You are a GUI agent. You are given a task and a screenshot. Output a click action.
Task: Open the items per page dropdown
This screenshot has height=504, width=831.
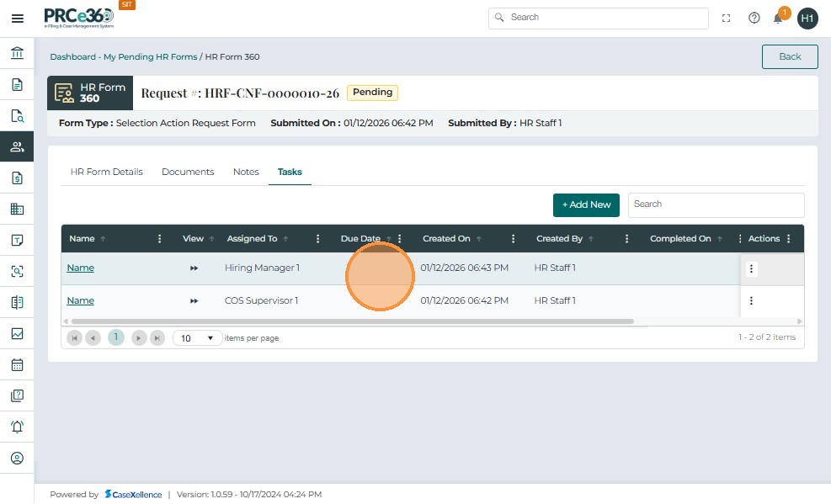197,337
